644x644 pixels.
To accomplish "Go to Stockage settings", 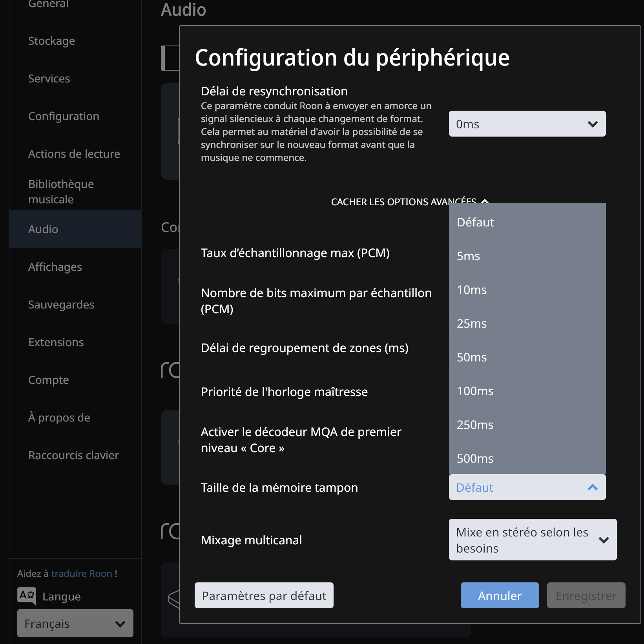I will [51, 41].
